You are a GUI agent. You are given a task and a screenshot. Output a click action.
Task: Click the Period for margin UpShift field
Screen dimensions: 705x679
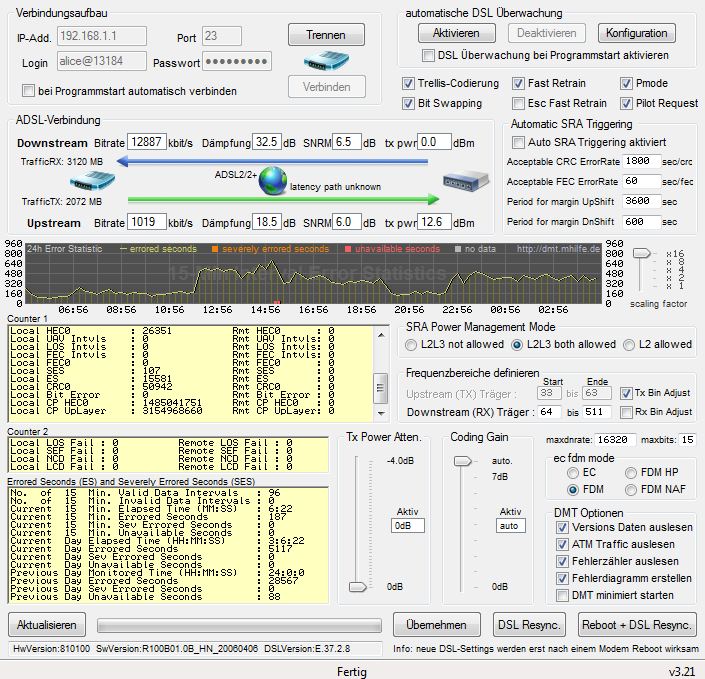tap(641, 201)
